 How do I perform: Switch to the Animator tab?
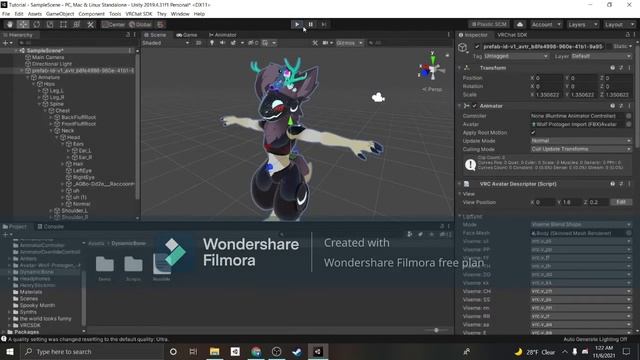222,35
